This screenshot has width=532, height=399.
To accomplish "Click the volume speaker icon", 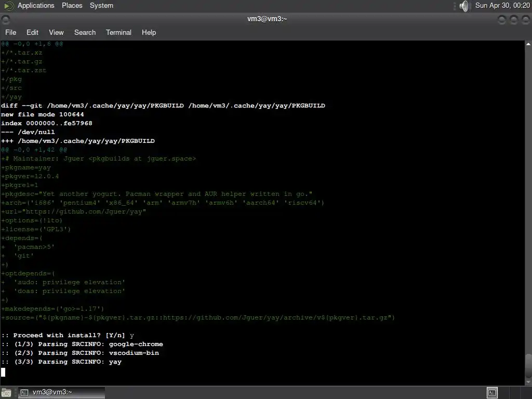I will [x=464, y=6].
